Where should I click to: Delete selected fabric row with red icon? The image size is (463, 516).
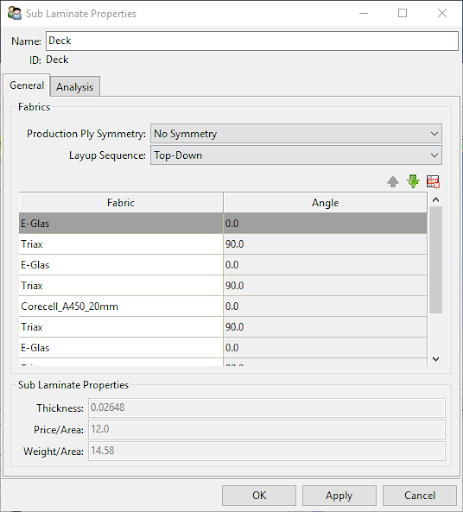pyautogui.click(x=433, y=182)
